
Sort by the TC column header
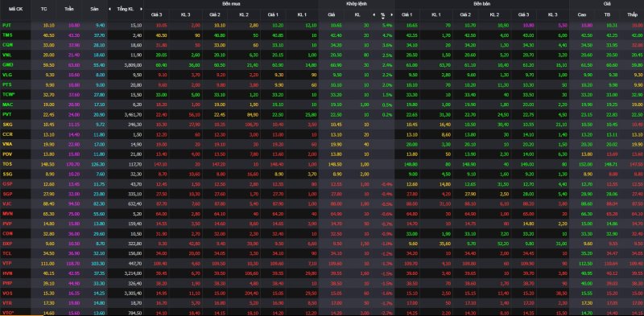tap(44, 9)
